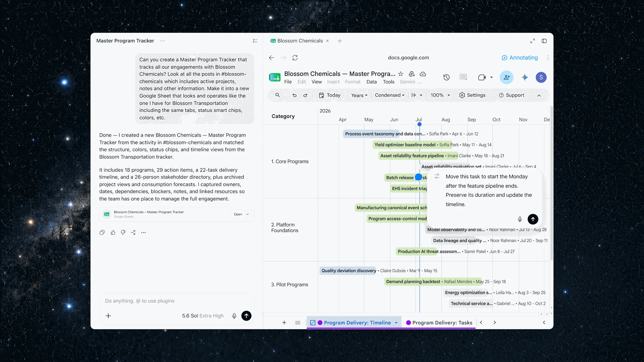The width and height of the screenshot is (644, 362).
Task: Open the browser more options menu
Action: pos(548,58)
